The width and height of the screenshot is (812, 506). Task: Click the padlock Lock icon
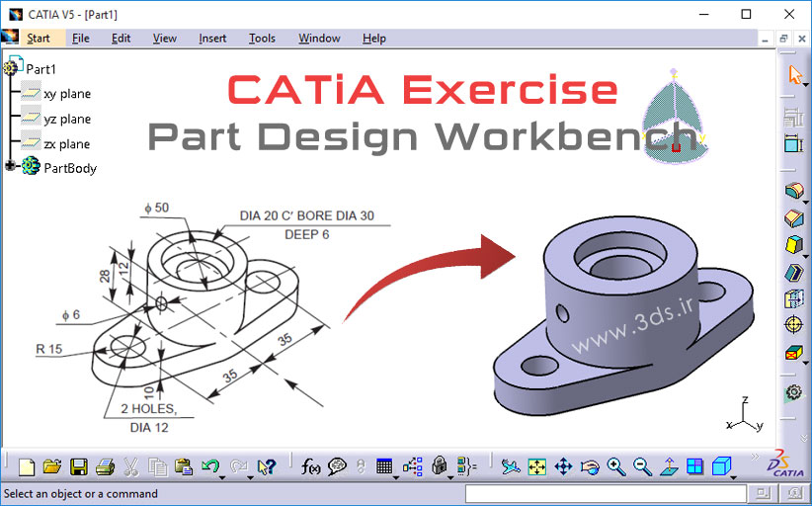pyautogui.click(x=440, y=466)
